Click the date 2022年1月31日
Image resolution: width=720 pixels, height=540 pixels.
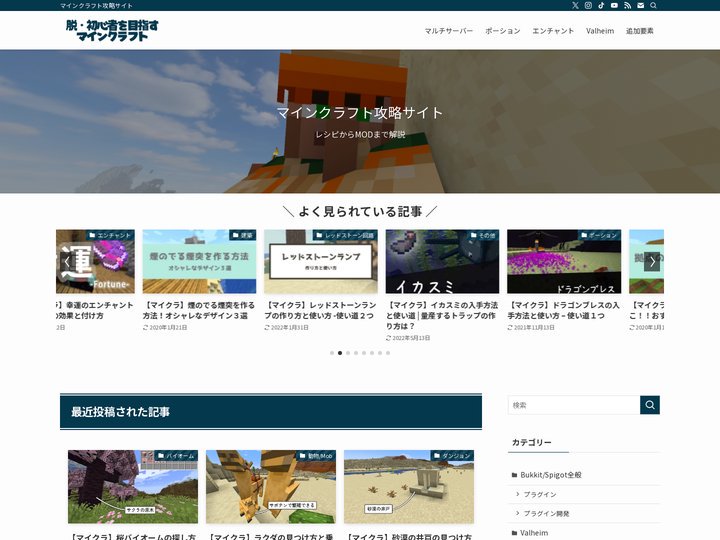tap(290, 327)
